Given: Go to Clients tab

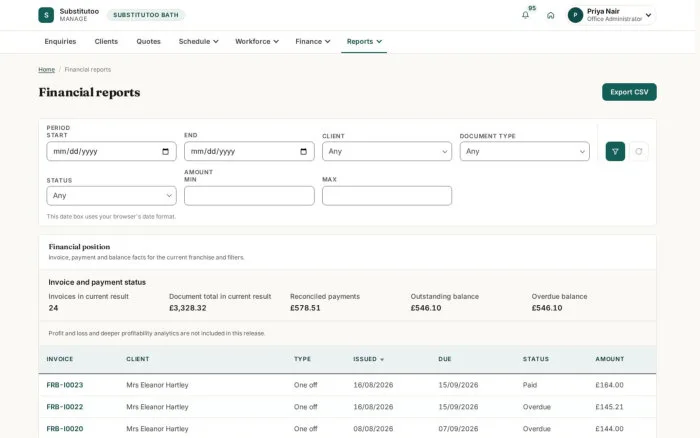Looking at the screenshot, I should point(106,42).
